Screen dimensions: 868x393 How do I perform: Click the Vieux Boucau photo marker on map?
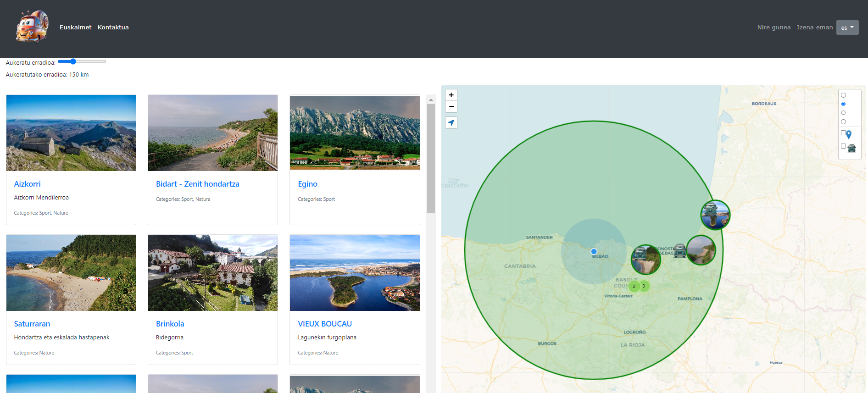[716, 215]
